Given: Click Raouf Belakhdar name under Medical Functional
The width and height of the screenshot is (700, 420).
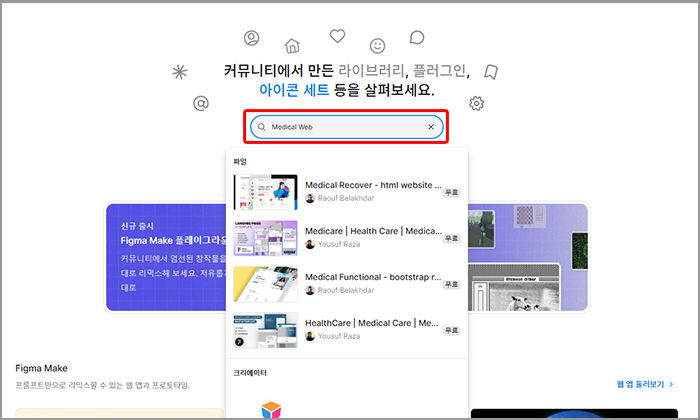Looking at the screenshot, I should point(346,290).
